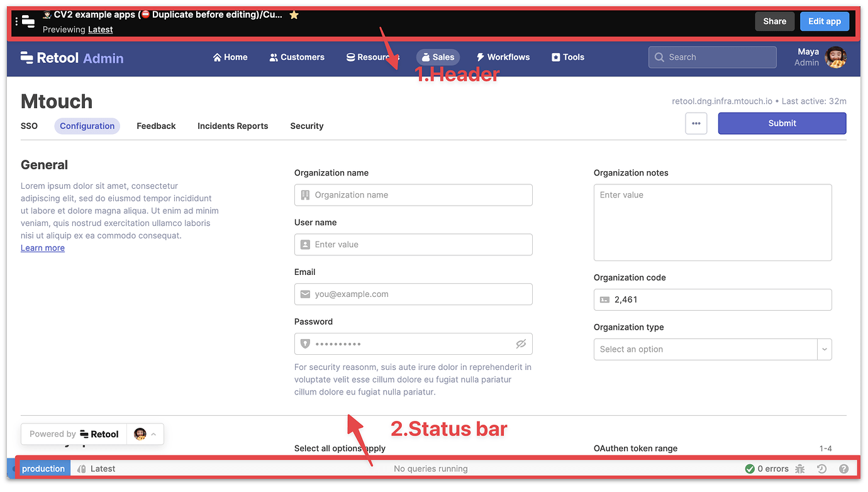Open the Incidents Reports tab
Viewport: 868px width, 492px height.
tap(233, 126)
